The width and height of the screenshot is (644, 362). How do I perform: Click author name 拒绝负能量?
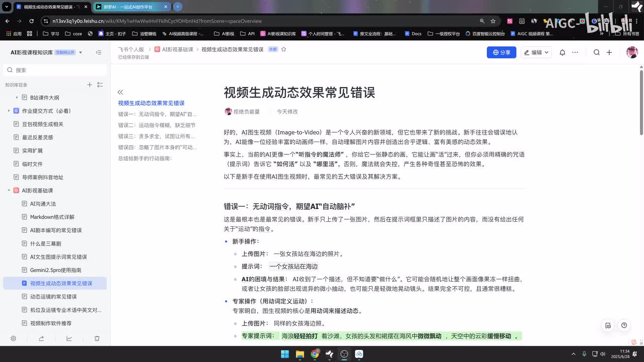[247, 112]
